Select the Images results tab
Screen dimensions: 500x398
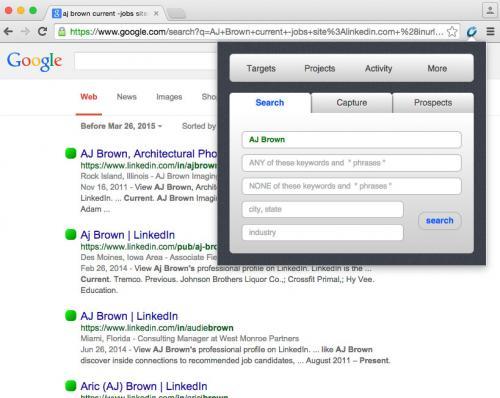[x=169, y=97]
